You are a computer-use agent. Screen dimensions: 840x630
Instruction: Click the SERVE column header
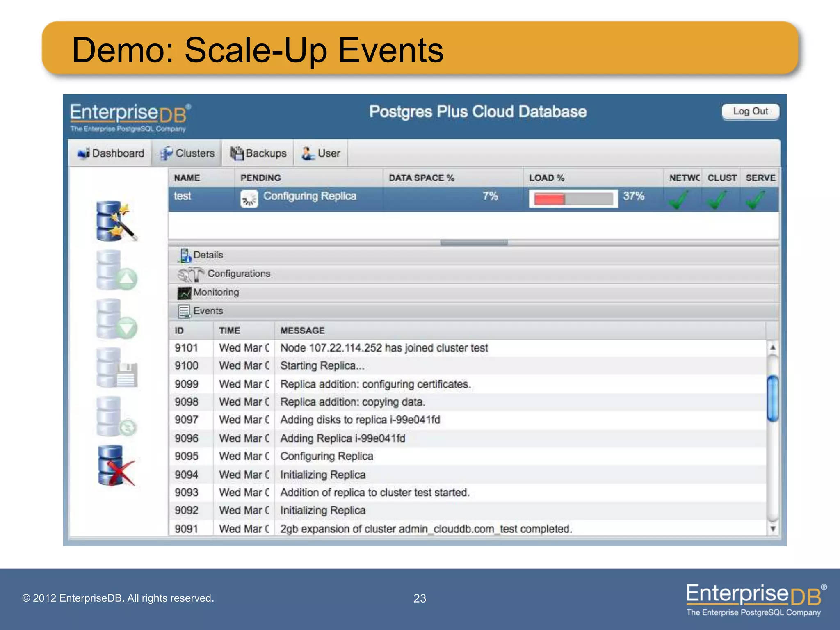click(x=760, y=178)
